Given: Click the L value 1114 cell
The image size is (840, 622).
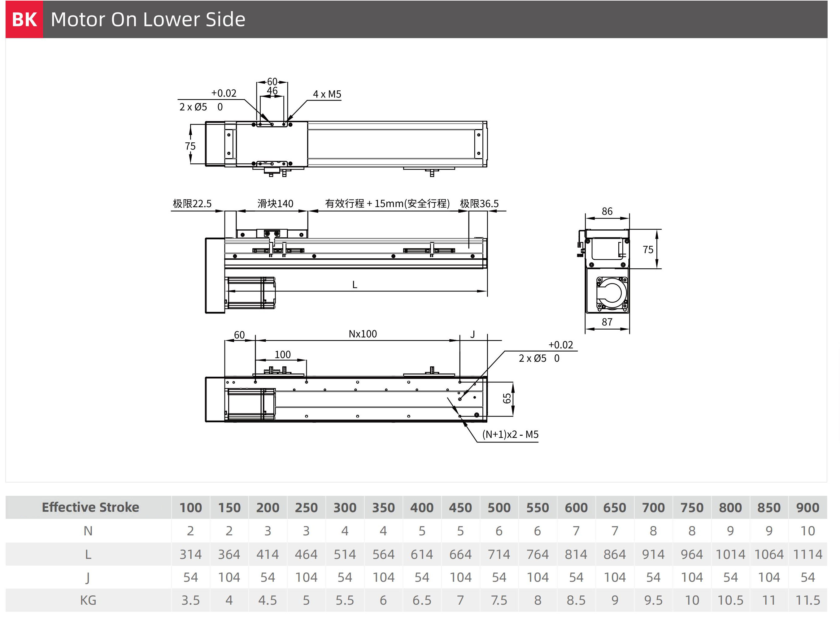Looking at the screenshot, I should [807, 554].
